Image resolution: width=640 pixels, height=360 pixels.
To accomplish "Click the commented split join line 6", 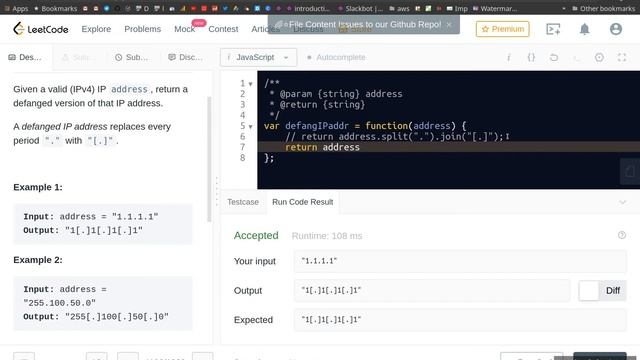I will (x=394, y=137).
